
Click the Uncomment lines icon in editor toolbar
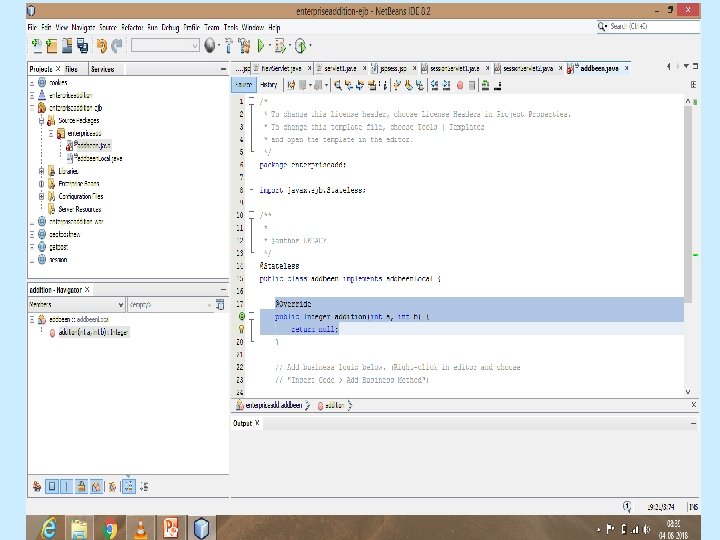[497, 85]
